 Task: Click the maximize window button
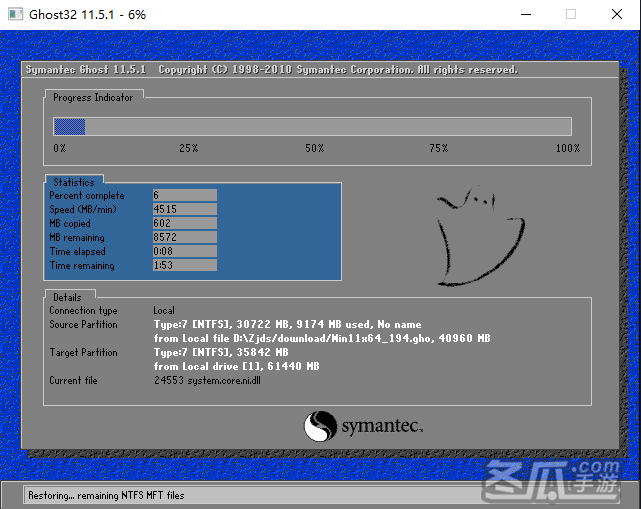click(571, 14)
